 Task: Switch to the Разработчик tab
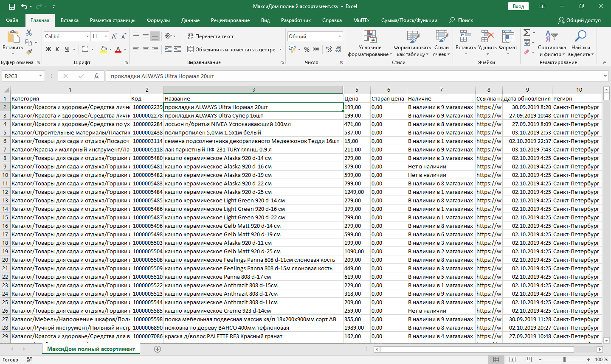(x=296, y=20)
